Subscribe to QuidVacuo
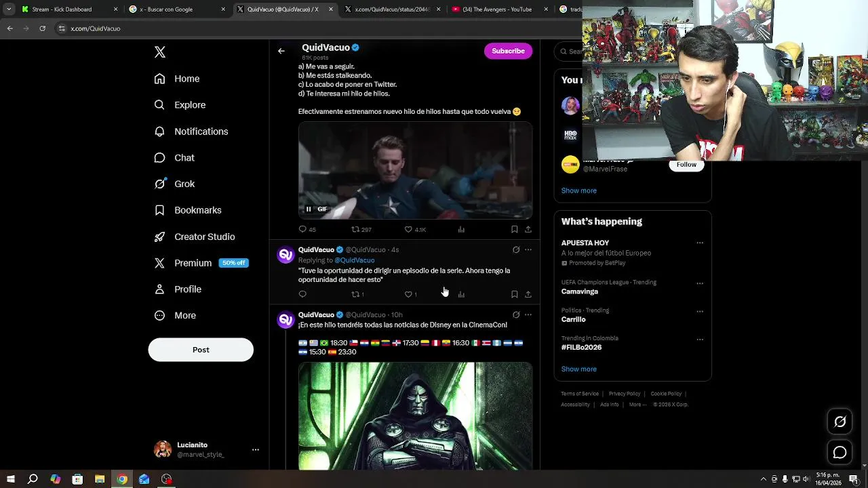 tap(508, 51)
